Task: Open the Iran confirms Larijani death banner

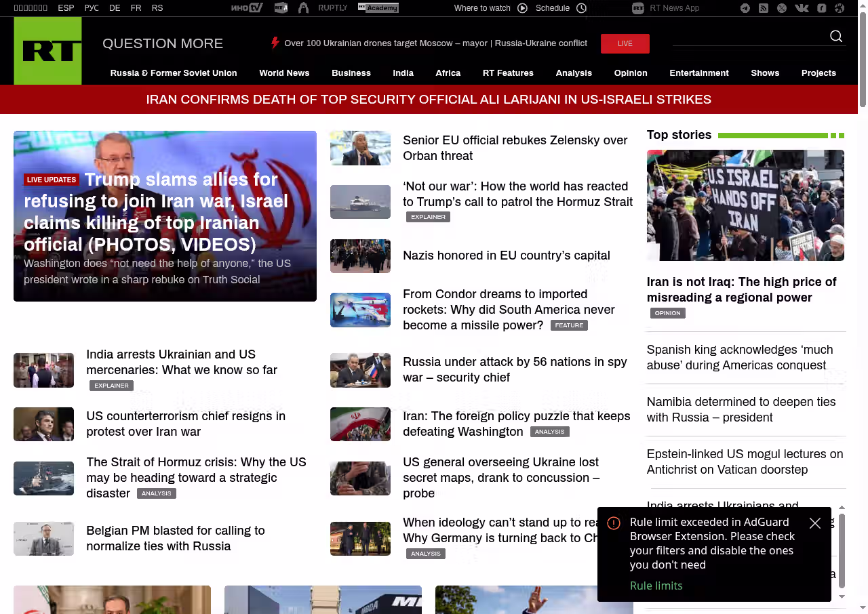Action: point(429,100)
